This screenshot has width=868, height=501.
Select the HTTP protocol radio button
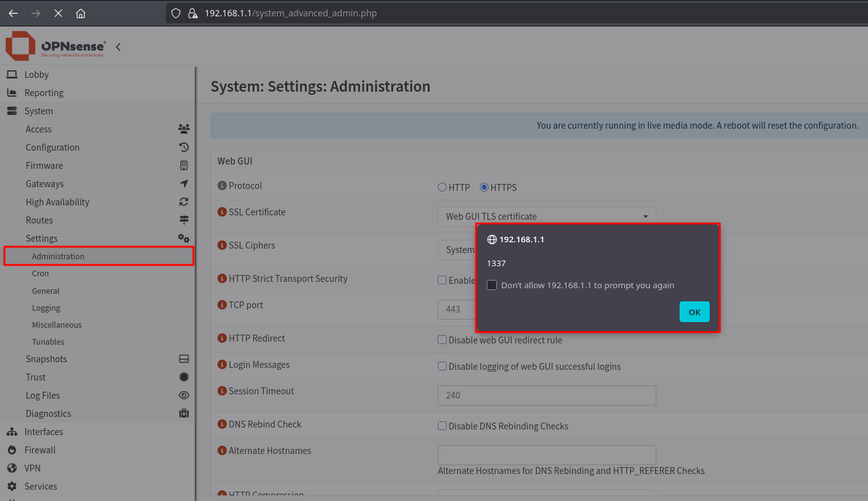coord(442,187)
